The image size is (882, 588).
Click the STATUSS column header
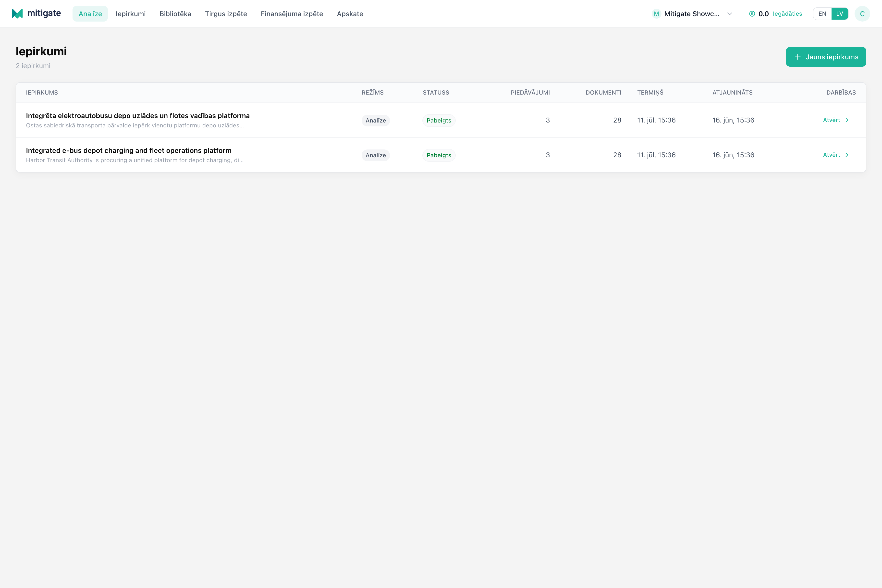coord(436,93)
